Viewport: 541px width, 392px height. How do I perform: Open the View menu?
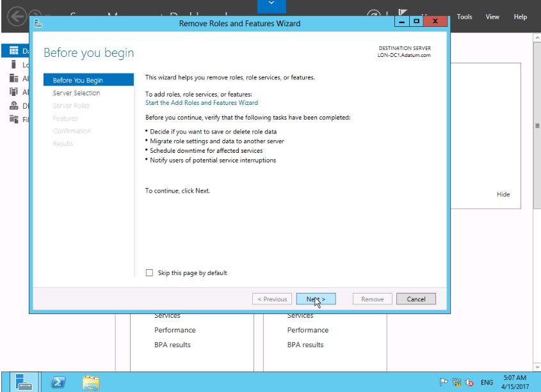click(x=493, y=17)
